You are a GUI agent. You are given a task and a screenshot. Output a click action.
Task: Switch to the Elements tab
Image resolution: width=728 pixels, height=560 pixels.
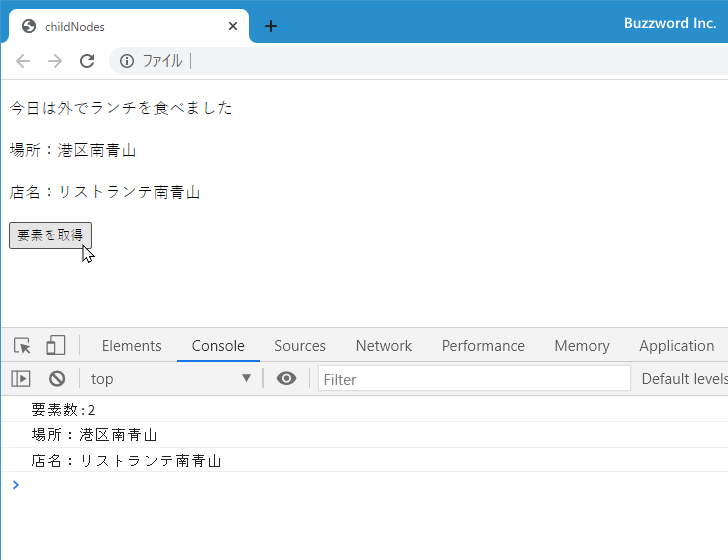click(131, 346)
